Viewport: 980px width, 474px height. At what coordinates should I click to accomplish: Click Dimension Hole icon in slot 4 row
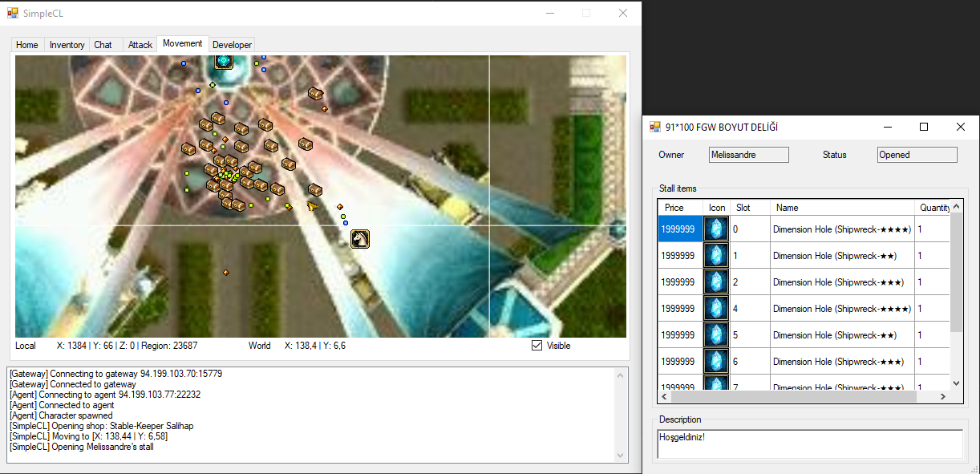(x=716, y=308)
